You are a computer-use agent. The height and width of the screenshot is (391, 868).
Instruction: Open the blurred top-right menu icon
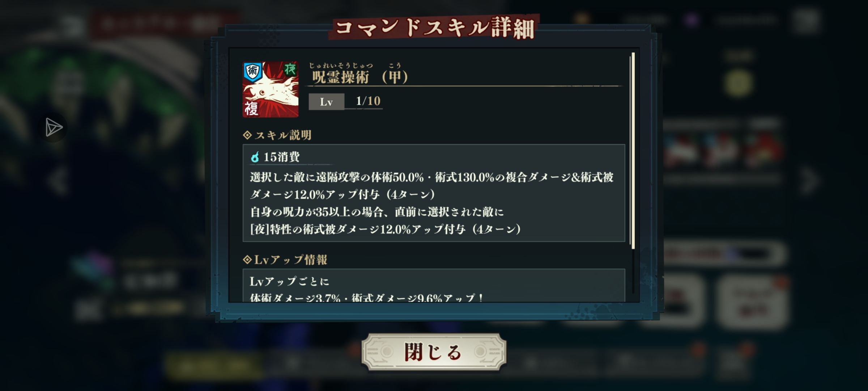(806, 21)
